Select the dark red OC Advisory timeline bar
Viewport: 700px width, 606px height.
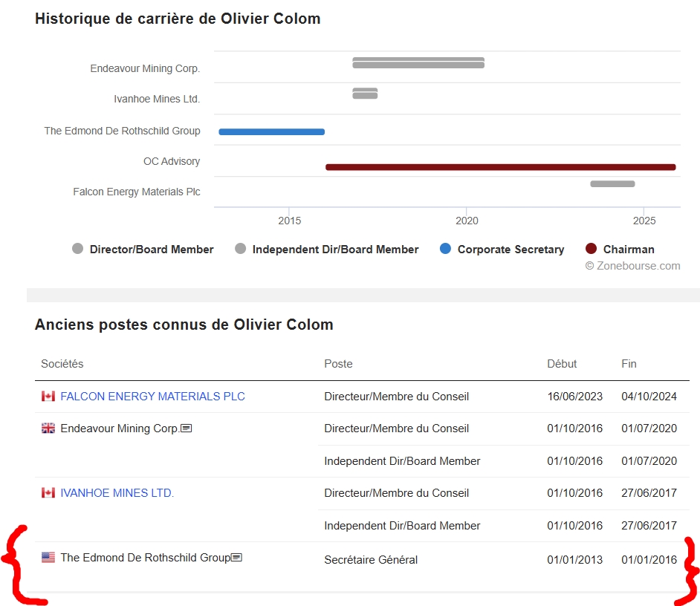click(500, 167)
